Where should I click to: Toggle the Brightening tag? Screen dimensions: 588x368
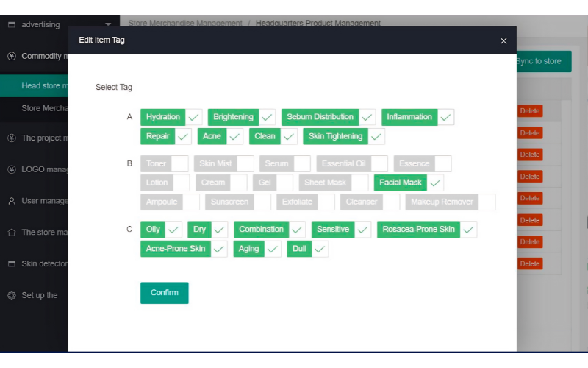[x=242, y=117]
